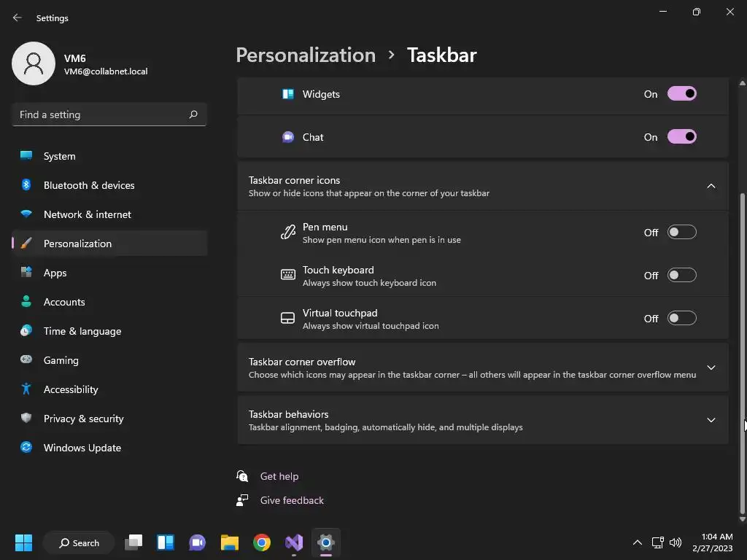The image size is (747, 560).
Task: Turn off the Widgets toggle
Action: (682, 94)
